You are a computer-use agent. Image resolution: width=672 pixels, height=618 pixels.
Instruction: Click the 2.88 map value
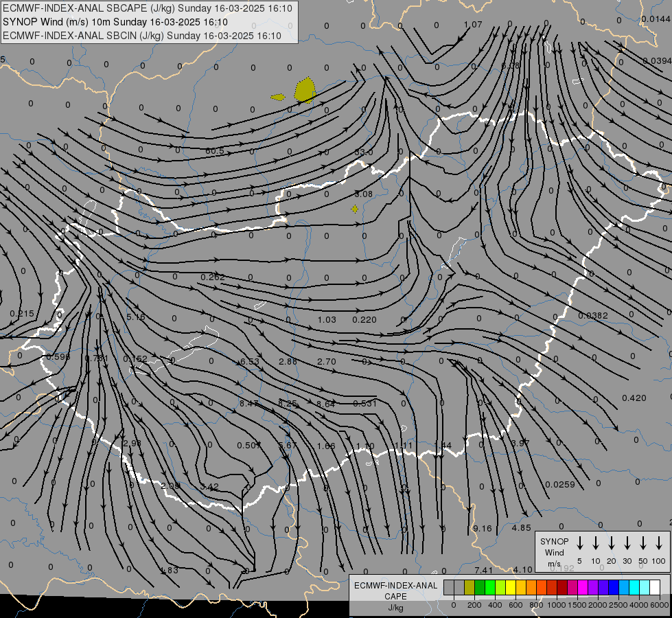pyautogui.click(x=288, y=362)
